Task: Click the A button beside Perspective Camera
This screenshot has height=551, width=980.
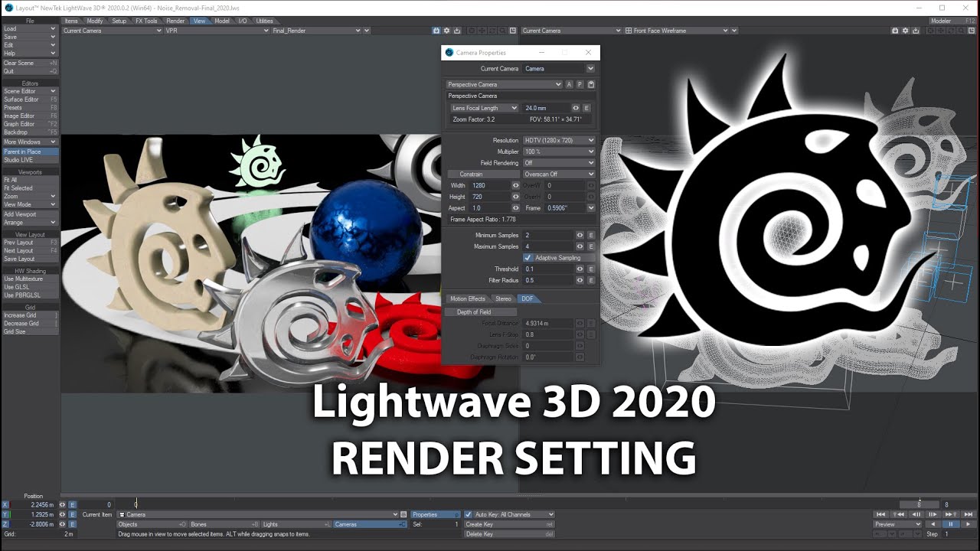Action: [569, 84]
